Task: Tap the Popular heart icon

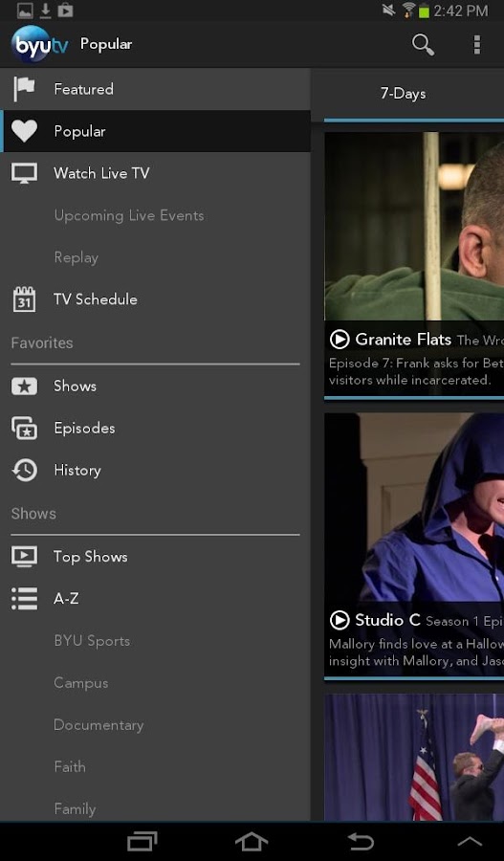Action: tap(24, 131)
